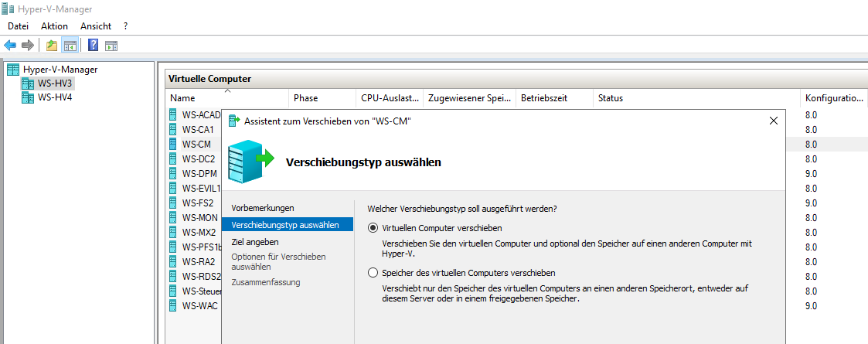Toggle the show/hide action pane icon

(111, 46)
